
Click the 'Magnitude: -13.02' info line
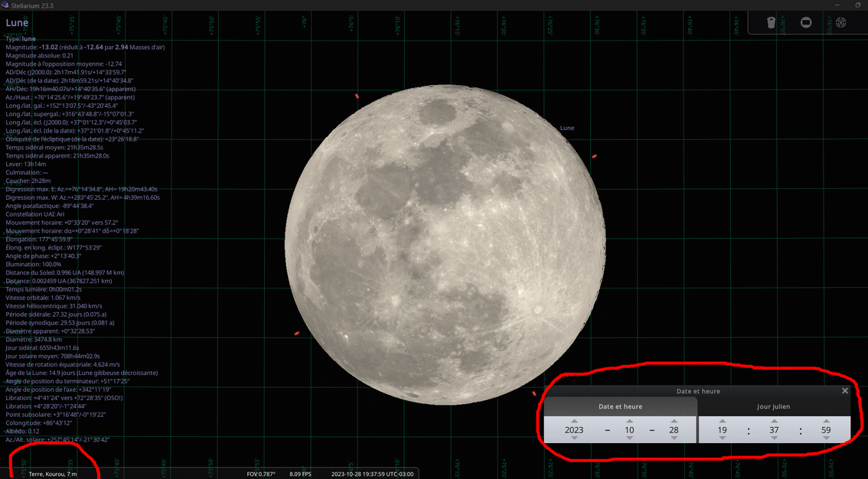pyautogui.click(x=85, y=47)
